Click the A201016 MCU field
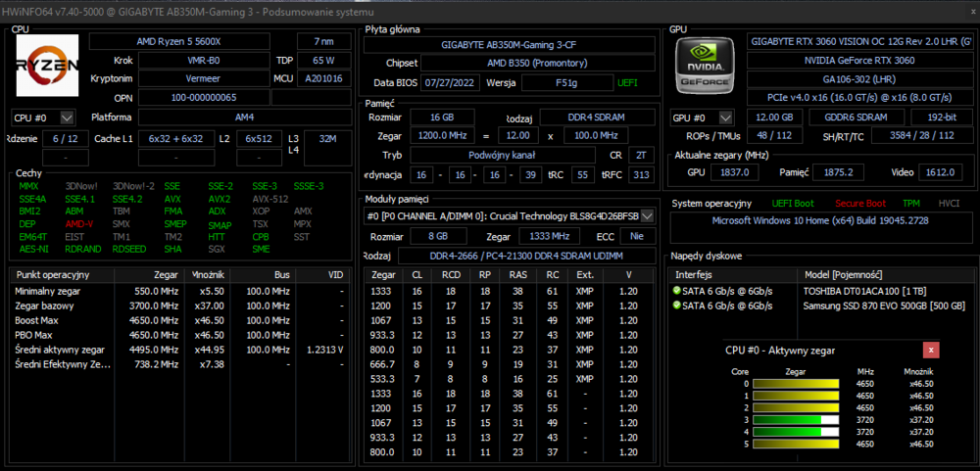The width and height of the screenshot is (980, 471). point(323,79)
